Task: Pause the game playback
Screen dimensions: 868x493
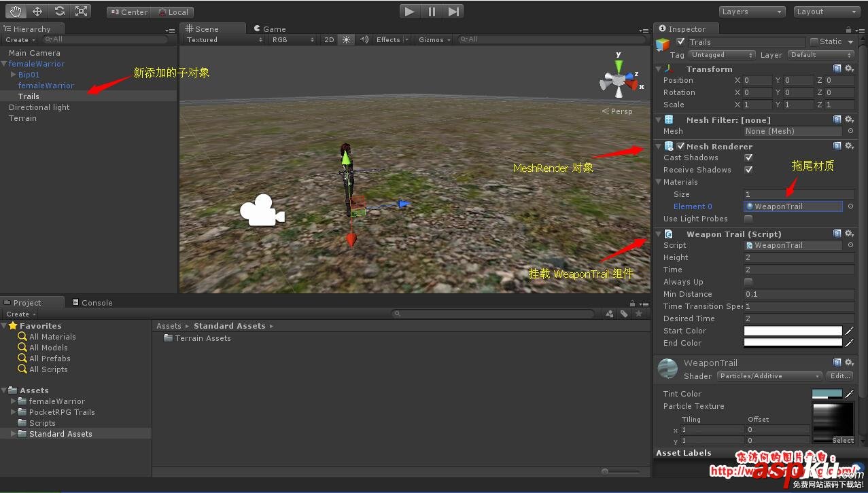Action: point(432,12)
